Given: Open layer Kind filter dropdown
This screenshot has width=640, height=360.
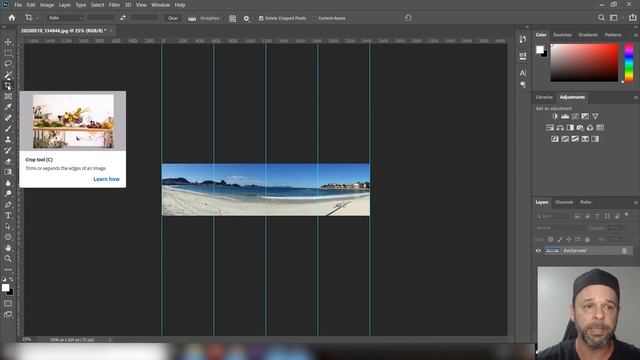Looking at the screenshot, I should [553, 216].
